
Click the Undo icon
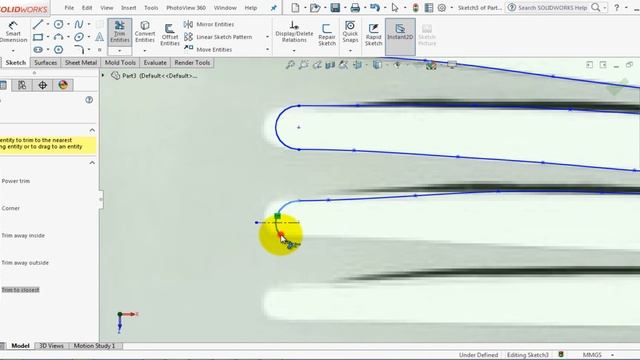coord(375,7)
